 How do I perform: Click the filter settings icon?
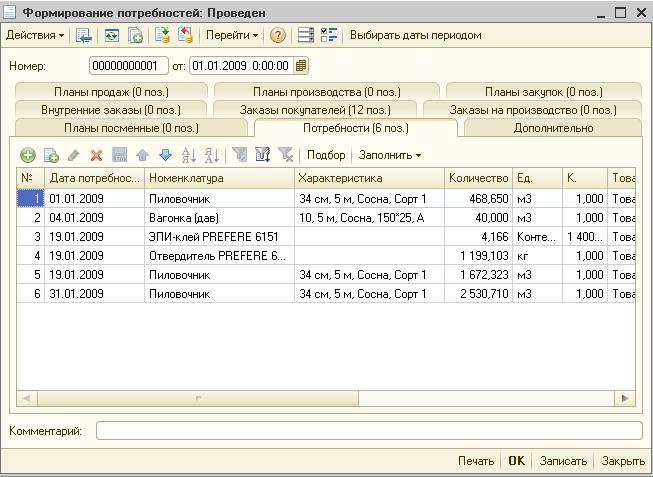point(262,155)
